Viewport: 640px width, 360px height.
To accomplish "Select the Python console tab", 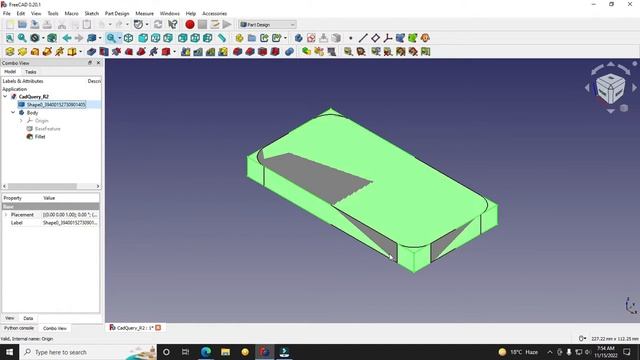I will tap(19, 328).
